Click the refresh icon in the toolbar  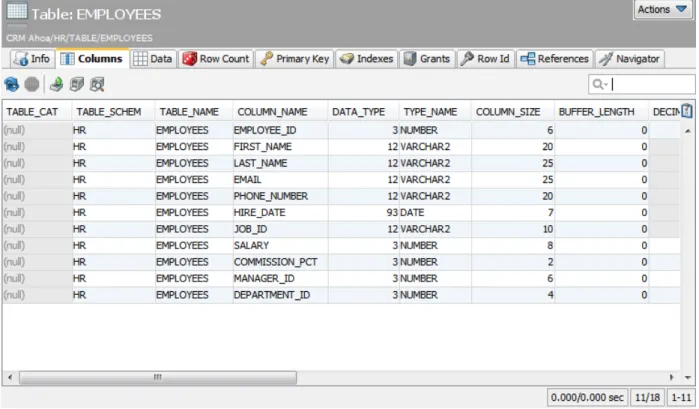pyautogui.click(x=12, y=84)
